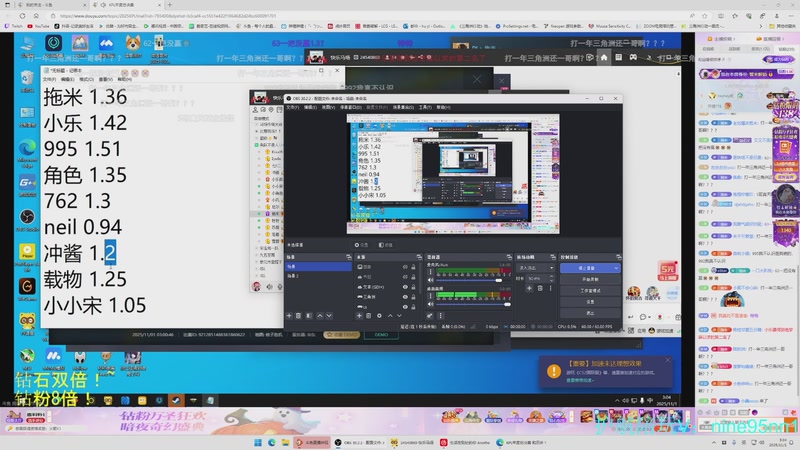Toggle lock on second source row

pos(413,277)
